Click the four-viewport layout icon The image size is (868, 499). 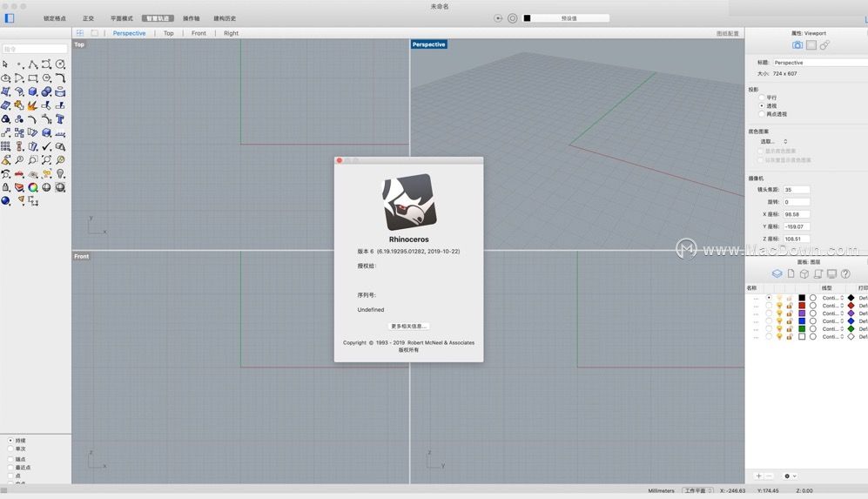click(80, 33)
